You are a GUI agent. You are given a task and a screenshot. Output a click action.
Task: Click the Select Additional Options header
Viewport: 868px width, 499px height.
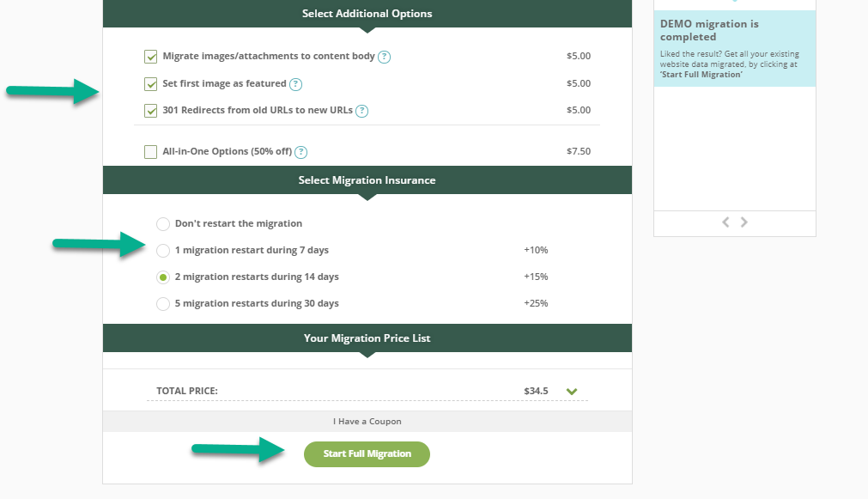(x=367, y=13)
